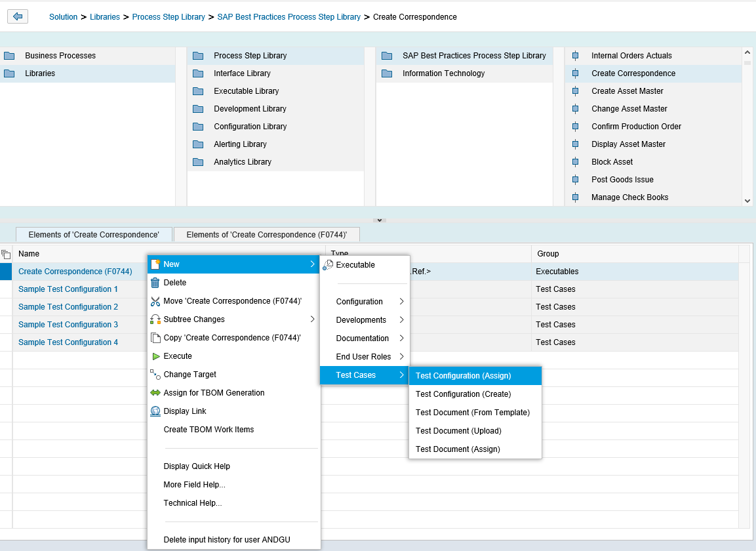Select the Configuration Library folder

tap(250, 127)
